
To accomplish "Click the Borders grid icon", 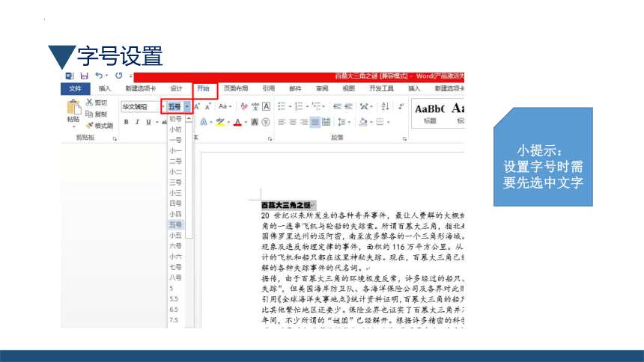I will 380,122.
